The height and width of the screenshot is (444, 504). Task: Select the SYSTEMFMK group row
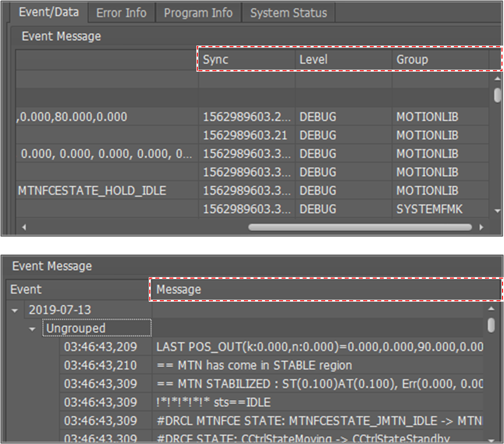coord(429,209)
